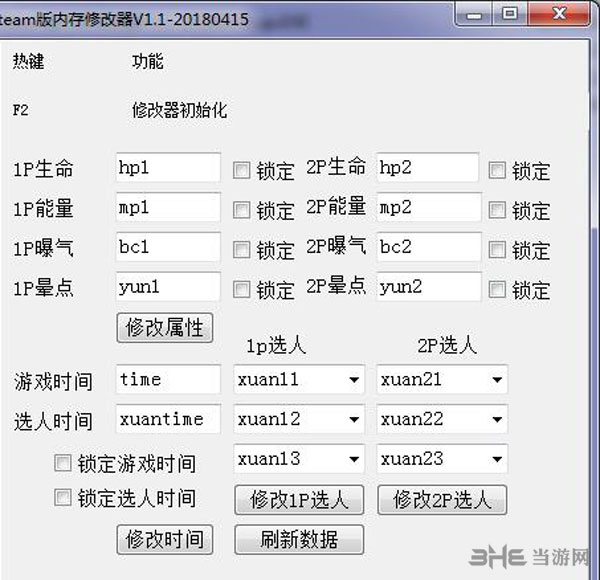600x580 pixels.
Task: Check the 2P生命 锁定 checkbox
Action: [497, 170]
